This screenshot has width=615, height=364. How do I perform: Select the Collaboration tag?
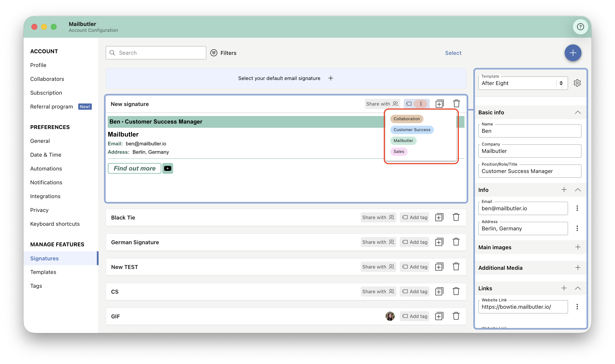407,119
